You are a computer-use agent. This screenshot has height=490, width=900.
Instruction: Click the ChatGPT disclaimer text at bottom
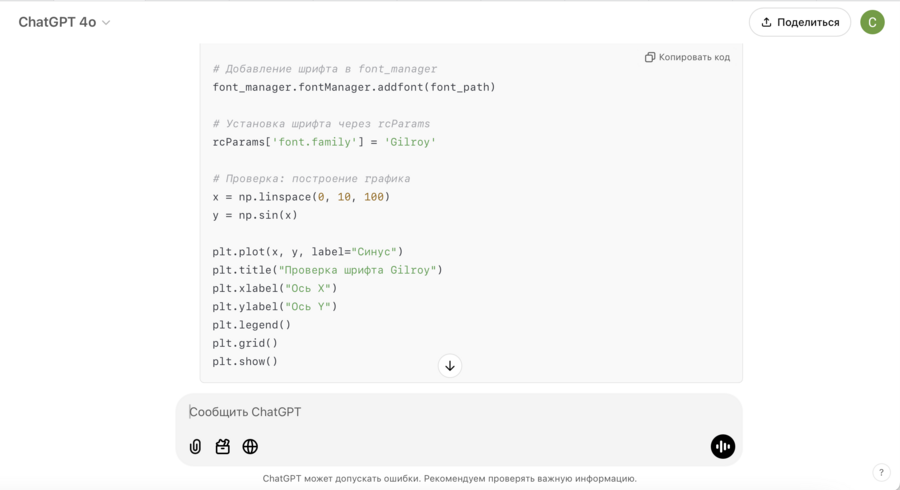coord(450,479)
